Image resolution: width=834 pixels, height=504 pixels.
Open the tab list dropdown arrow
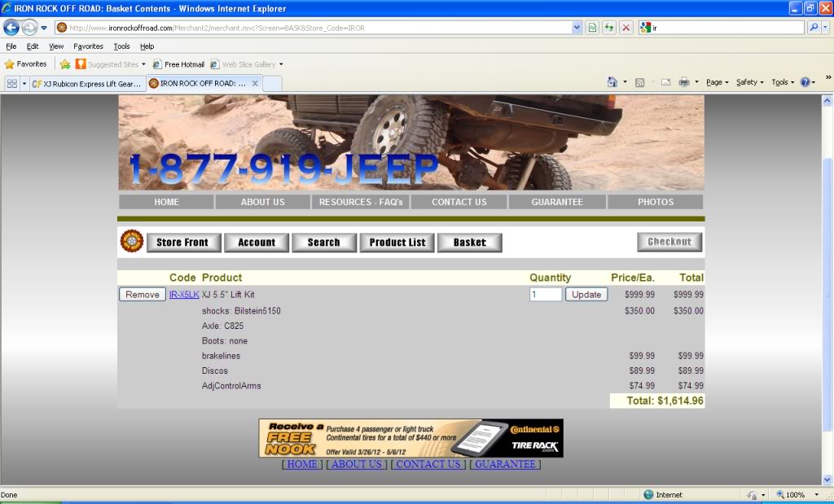click(24, 84)
